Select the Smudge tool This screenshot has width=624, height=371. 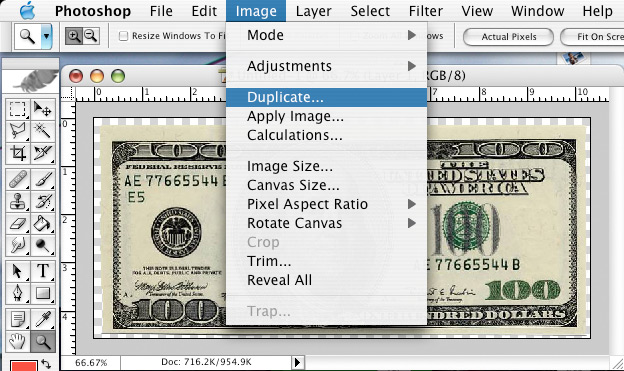pyautogui.click(x=17, y=245)
